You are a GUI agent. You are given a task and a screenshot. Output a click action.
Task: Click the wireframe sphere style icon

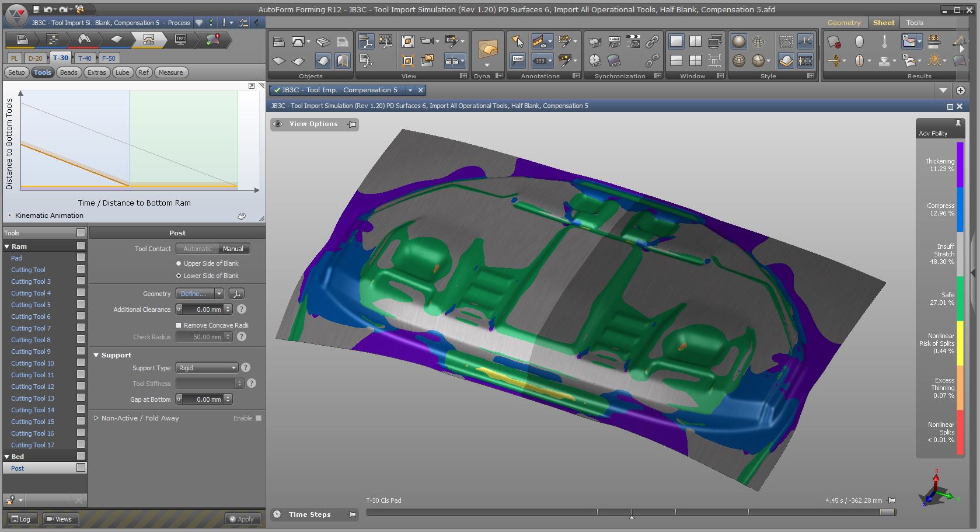coord(758,41)
